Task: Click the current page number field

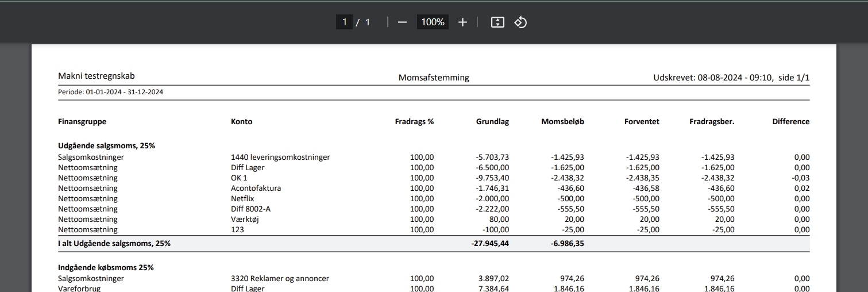Action: pos(344,22)
